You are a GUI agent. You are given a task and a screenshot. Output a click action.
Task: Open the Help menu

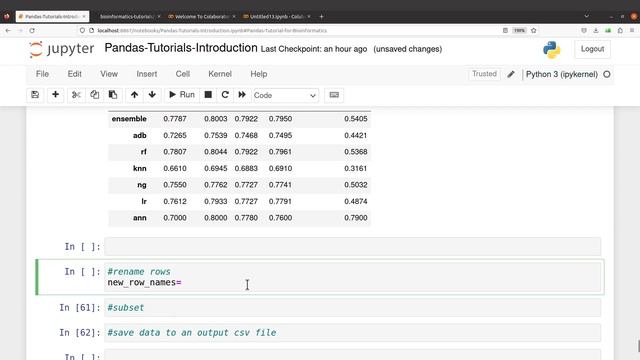pos(259,74)
